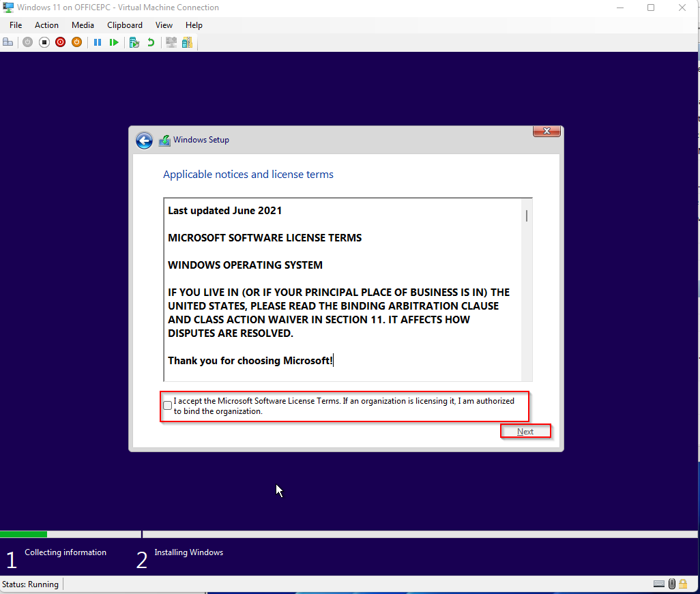Viewport: 700px width, 594px height.
Task: Pause the virtual machine from the toolbar
Action: (97, 42)
